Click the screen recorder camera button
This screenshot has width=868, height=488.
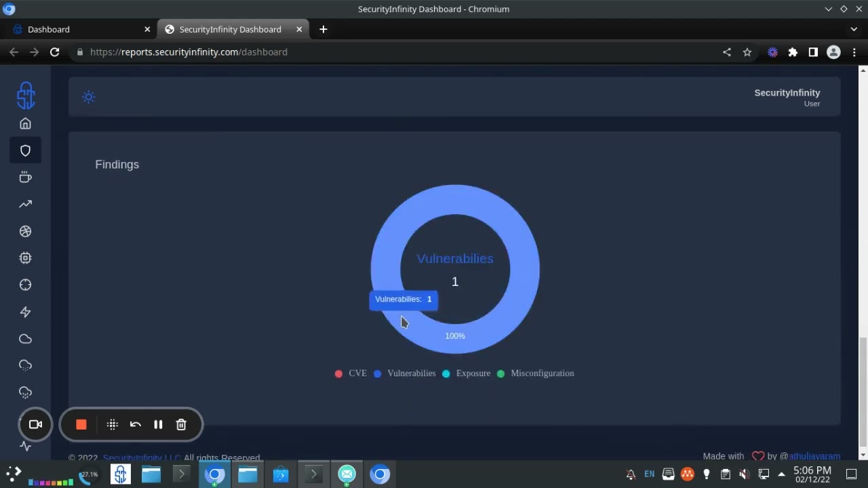click(x=35, y=424)
